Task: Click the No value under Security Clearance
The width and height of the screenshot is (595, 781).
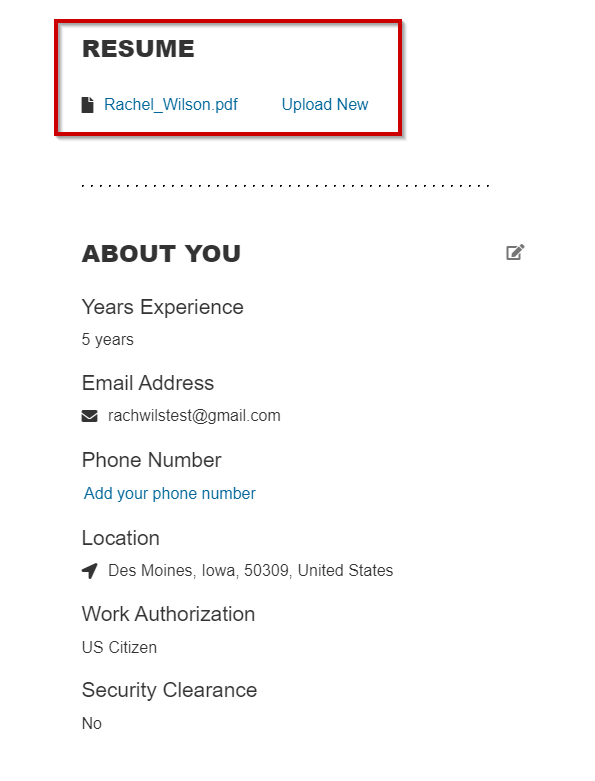Action: point(92,723)
